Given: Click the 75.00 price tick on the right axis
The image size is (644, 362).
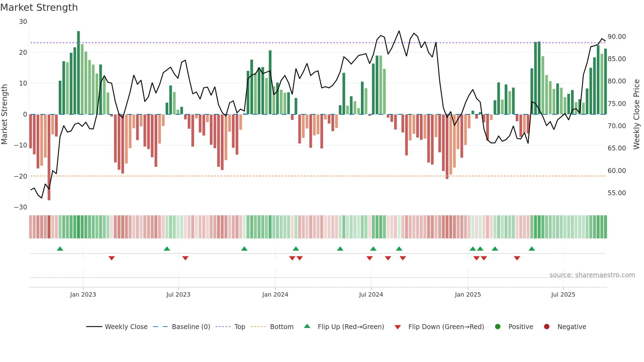Looking at the screenshot, I should point(617,104).
